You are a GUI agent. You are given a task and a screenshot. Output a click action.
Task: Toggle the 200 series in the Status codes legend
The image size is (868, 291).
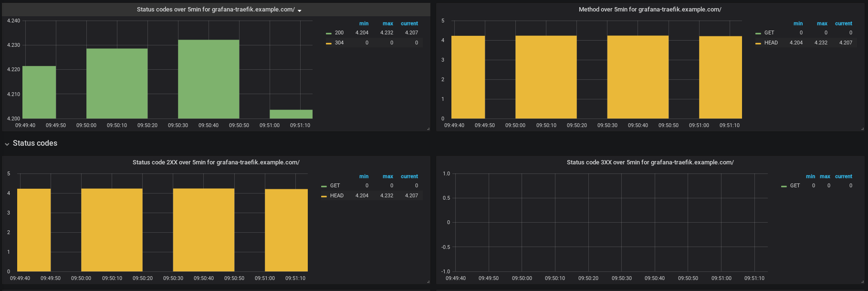click(x=339, y=33)
